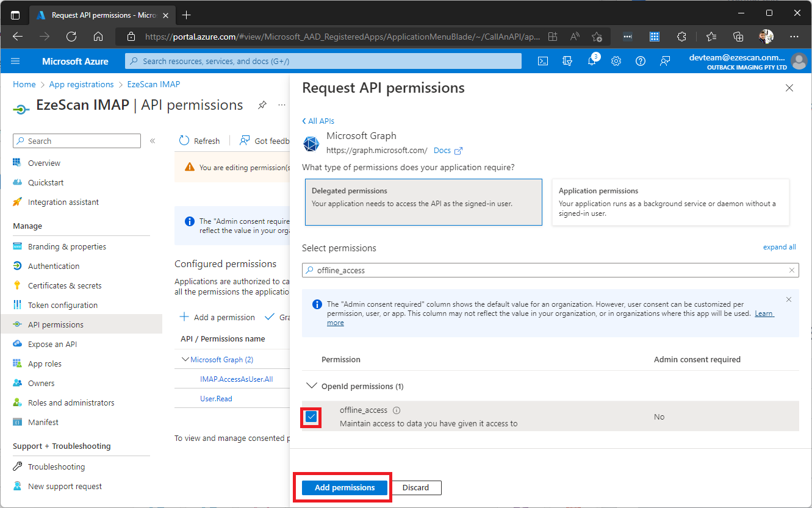Click the Add permissions button

coord(345,488)
